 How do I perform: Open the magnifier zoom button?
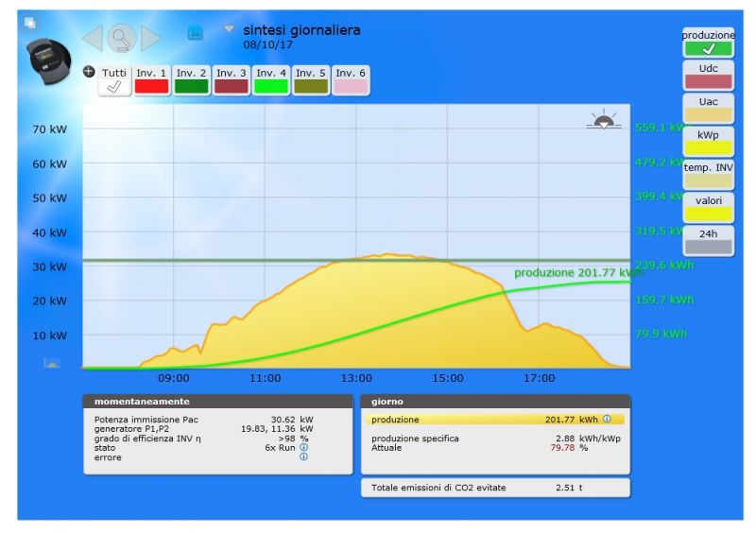122,38
